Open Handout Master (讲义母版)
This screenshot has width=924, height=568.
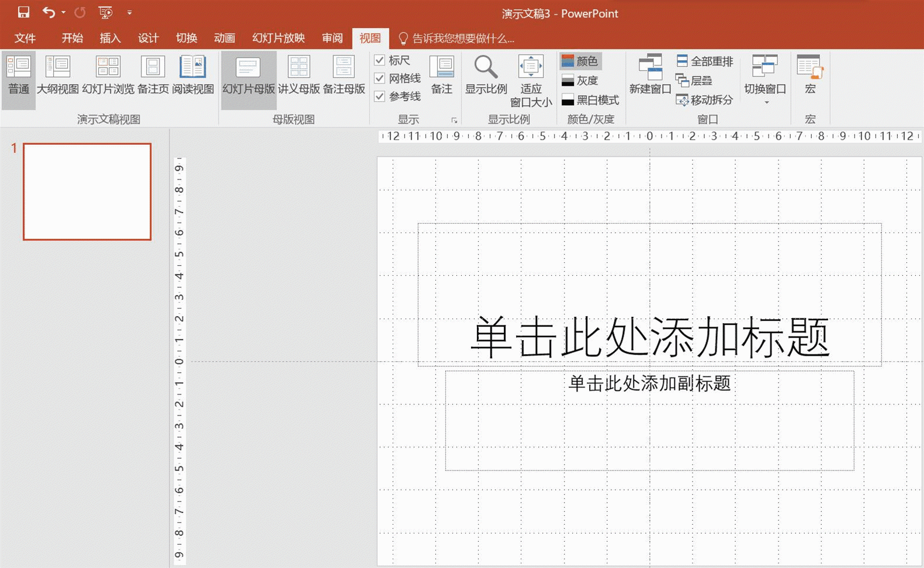(x=299, y=75)
